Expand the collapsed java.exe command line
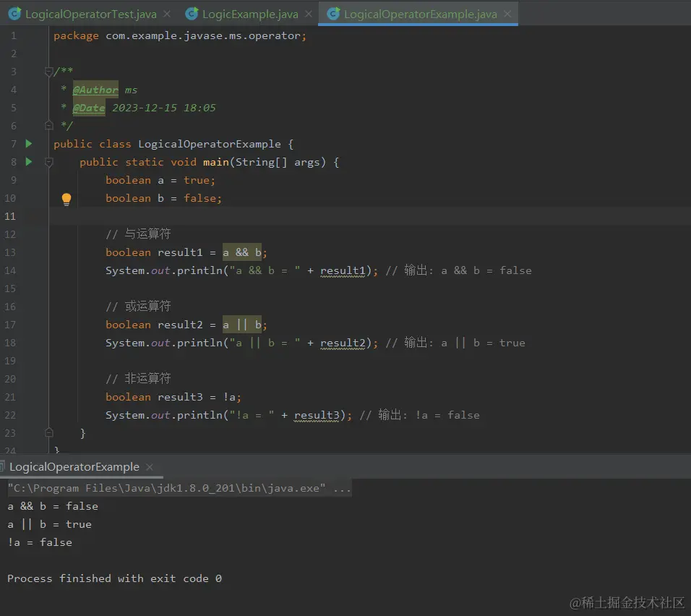The image size is (691, 616). (x=342, y=489)
